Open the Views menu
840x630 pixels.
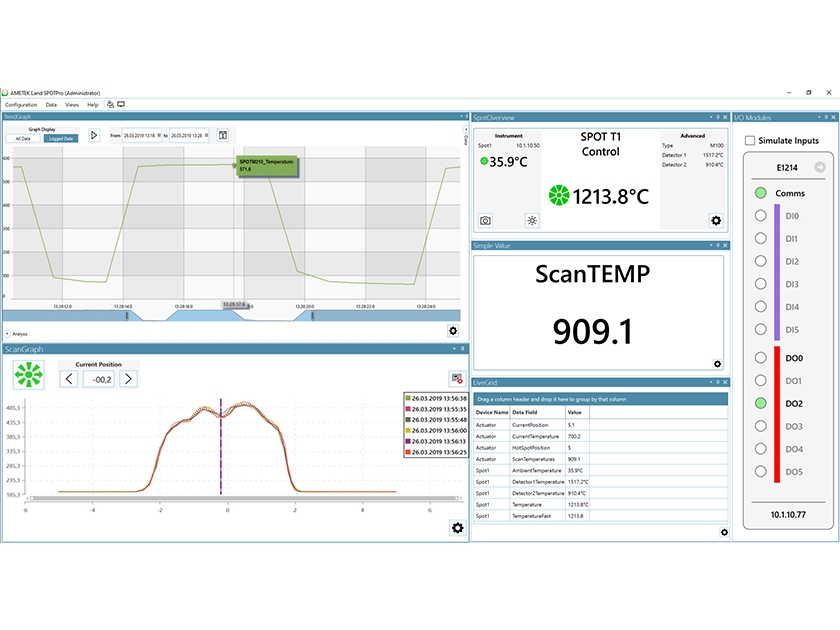pyautogui.click(x=70, y=104)
